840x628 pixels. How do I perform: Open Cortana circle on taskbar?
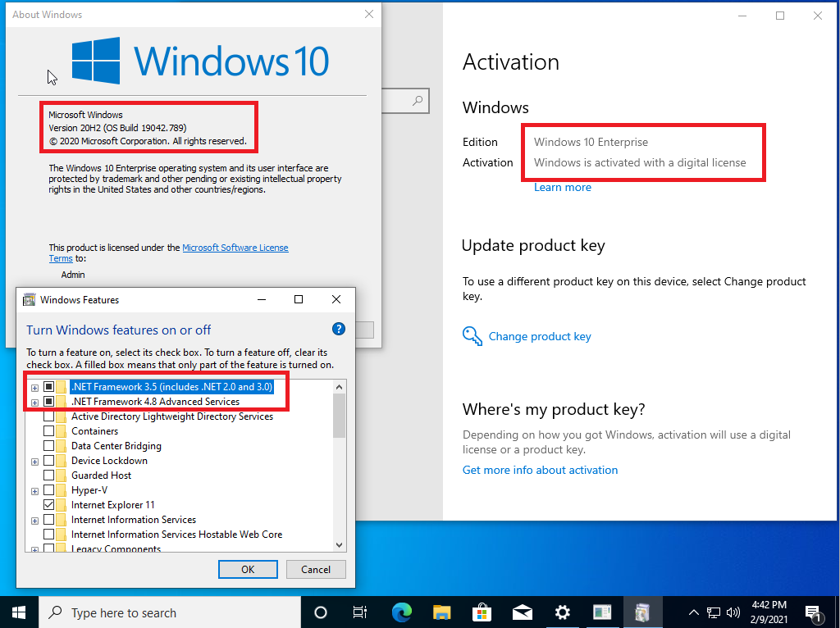coord(321,612)
